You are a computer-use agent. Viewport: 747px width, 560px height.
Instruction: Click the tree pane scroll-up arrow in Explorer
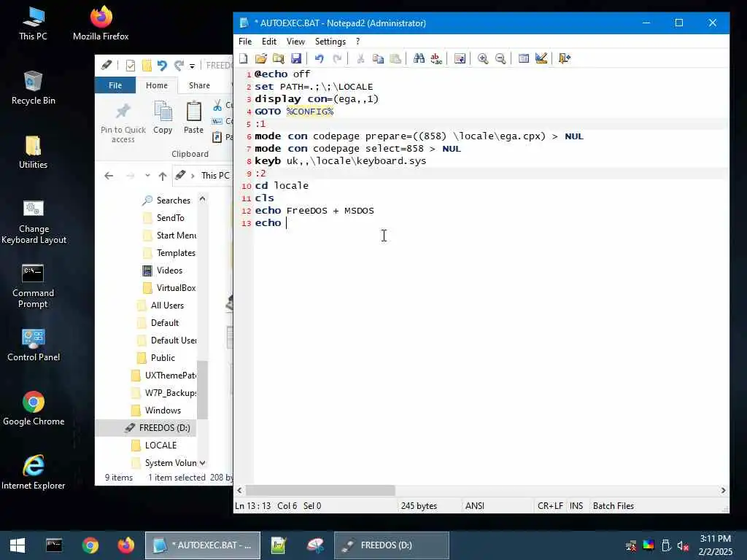203,199
